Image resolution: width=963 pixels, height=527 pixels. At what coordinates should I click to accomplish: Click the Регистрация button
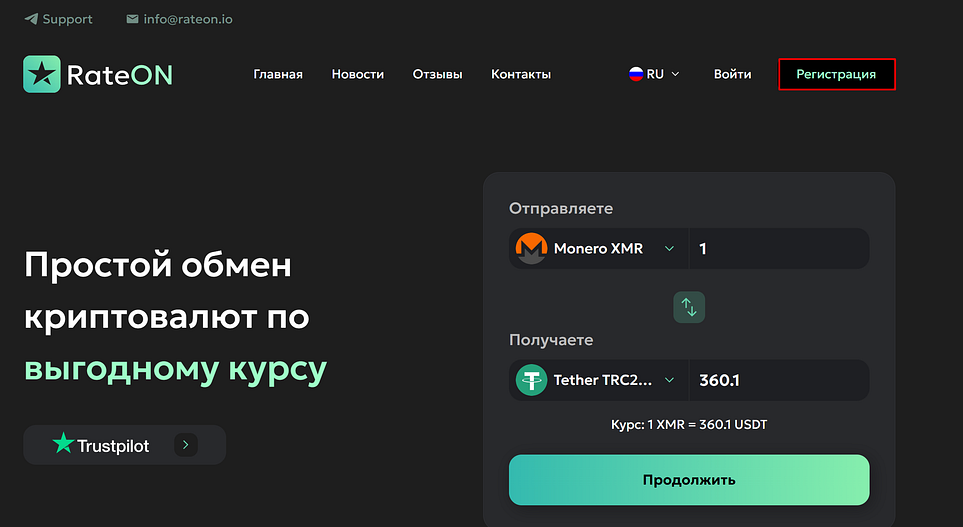(x=836, y=74)
